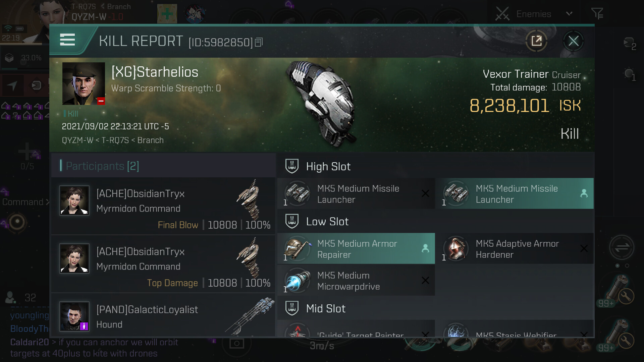The height and width of the screenshot is (362, 644).
Task: Select the highlighted MK5 Medium Missile Launcher
Action: pos(514,194)
